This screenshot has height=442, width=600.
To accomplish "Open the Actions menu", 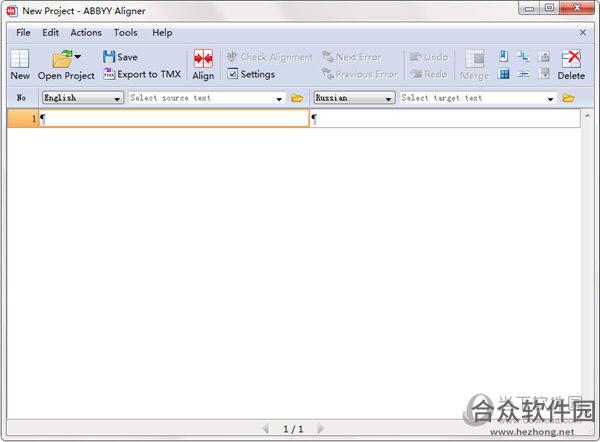I will pyautogui.click(x=86, y=33).
